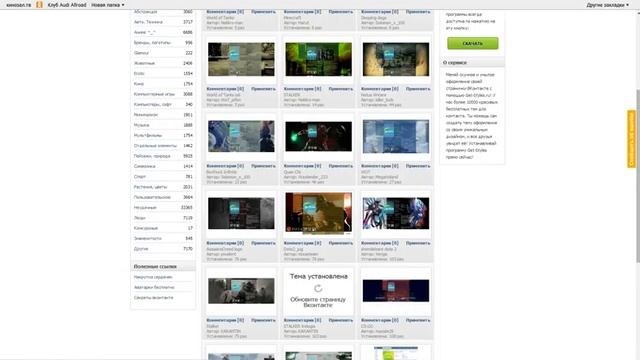640x360 pixels.
Task: Click the Dota2 orange-brown theme thumbnail
Action: point(318,213)
